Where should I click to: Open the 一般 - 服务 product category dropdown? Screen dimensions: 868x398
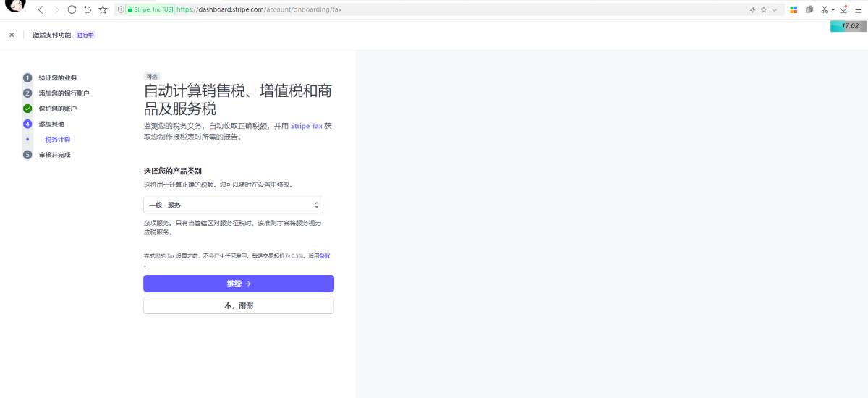[233, 205]
